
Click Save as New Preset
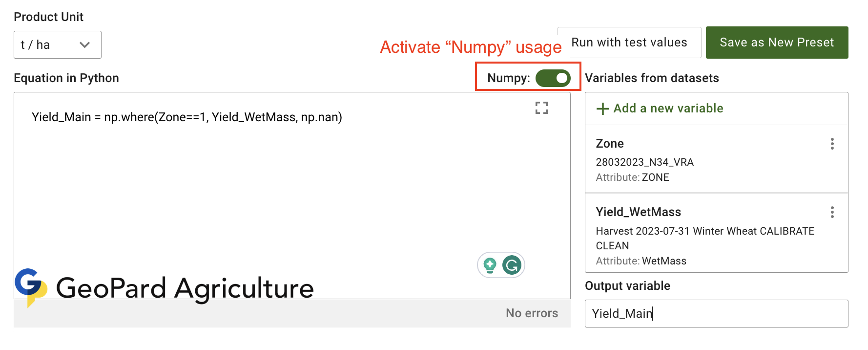[776, 43]
